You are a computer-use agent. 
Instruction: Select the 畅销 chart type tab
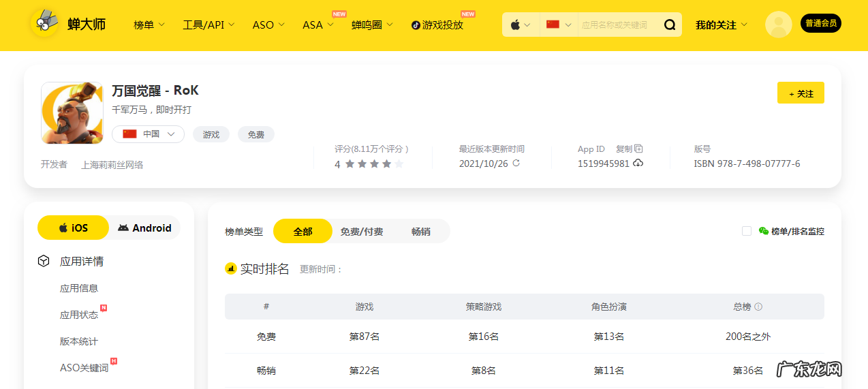pos(421,232)
